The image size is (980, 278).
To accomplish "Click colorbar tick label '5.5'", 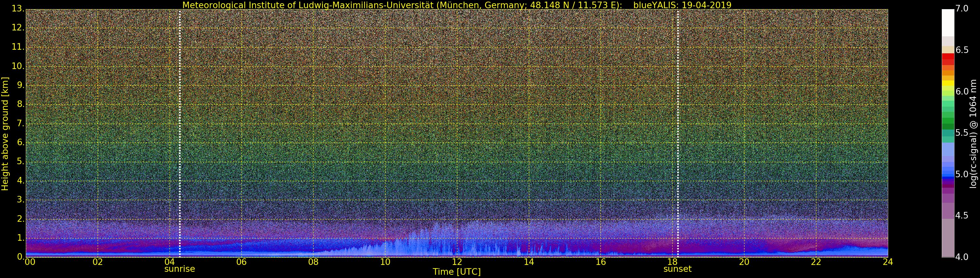I will [x=962, y=132].
